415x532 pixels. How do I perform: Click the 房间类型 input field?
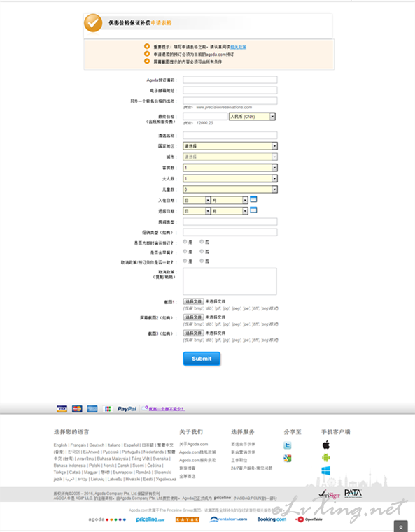[x=230, y=222]
